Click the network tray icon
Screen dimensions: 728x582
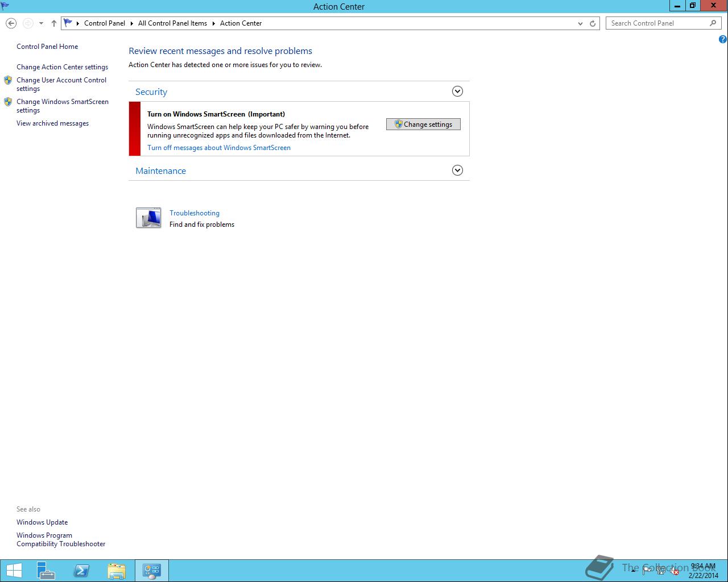tap(660, 571)
